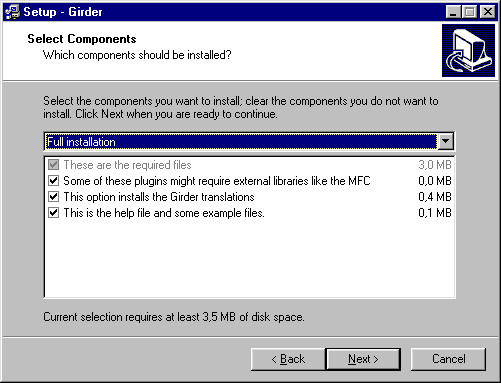Click the disabled maximize window button
This screenshot has height=383, width=501.
coord(470,12)
